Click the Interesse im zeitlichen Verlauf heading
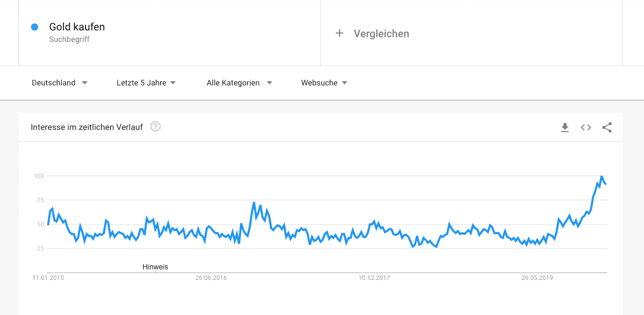Viewport: 644px width, 315px height. tap(87, 127)
